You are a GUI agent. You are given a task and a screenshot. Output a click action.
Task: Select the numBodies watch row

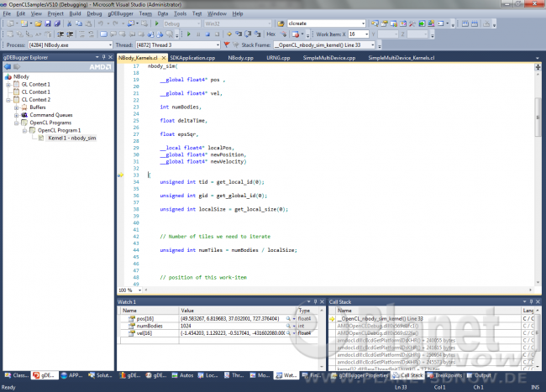[x=219, y=326]
